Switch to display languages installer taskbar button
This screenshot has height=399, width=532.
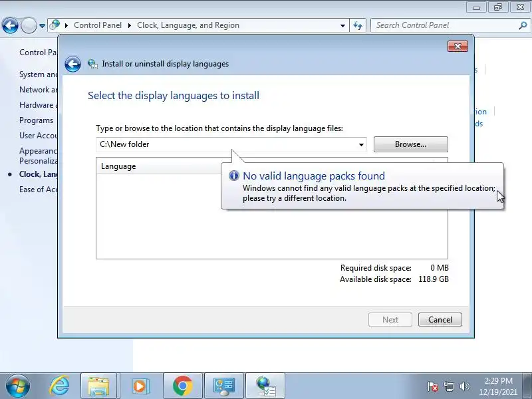[265, 386]
